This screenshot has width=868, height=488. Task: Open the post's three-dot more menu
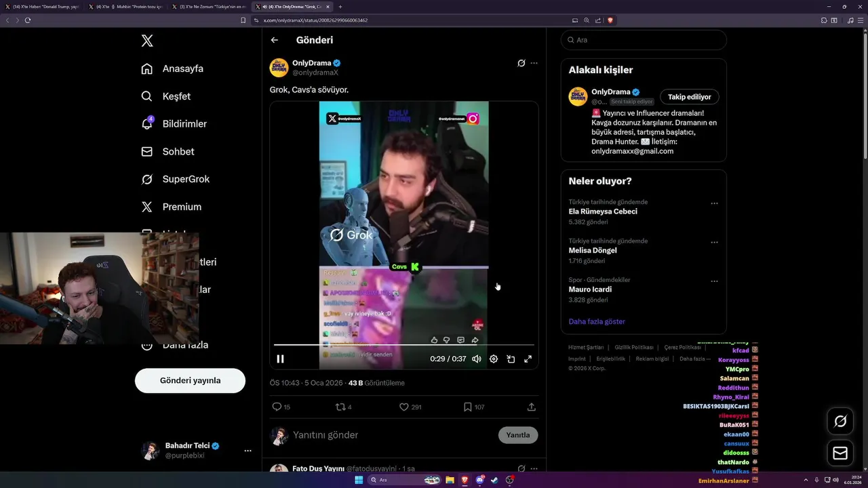(x=534, y=63)
